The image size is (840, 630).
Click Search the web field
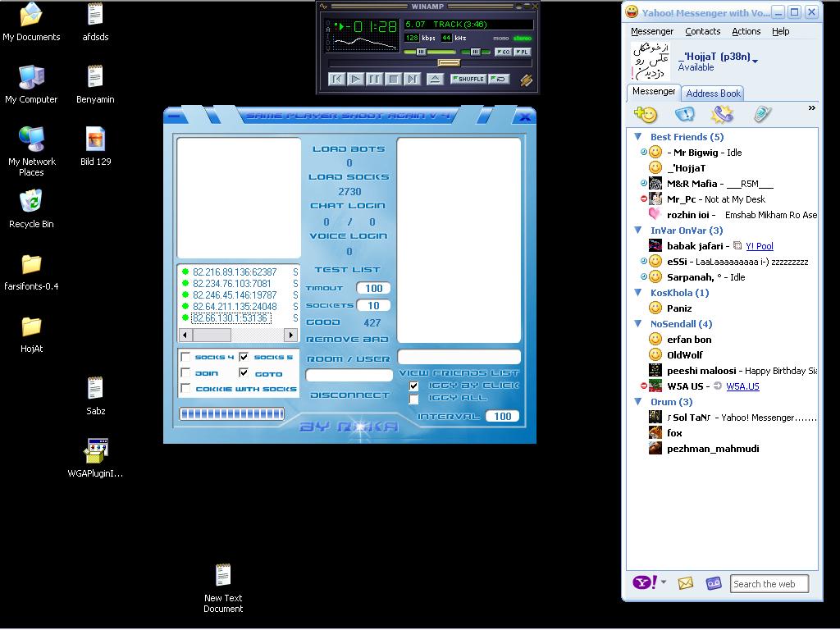click(x=769, y=584)
